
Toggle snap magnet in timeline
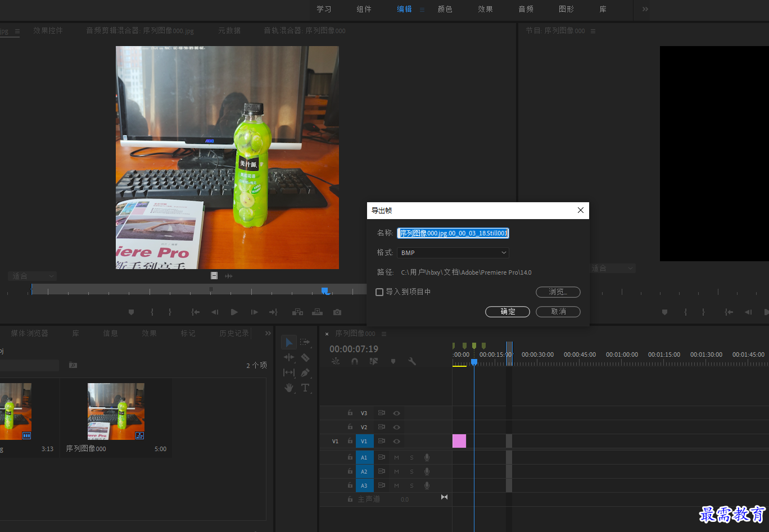tap(355, 361)
